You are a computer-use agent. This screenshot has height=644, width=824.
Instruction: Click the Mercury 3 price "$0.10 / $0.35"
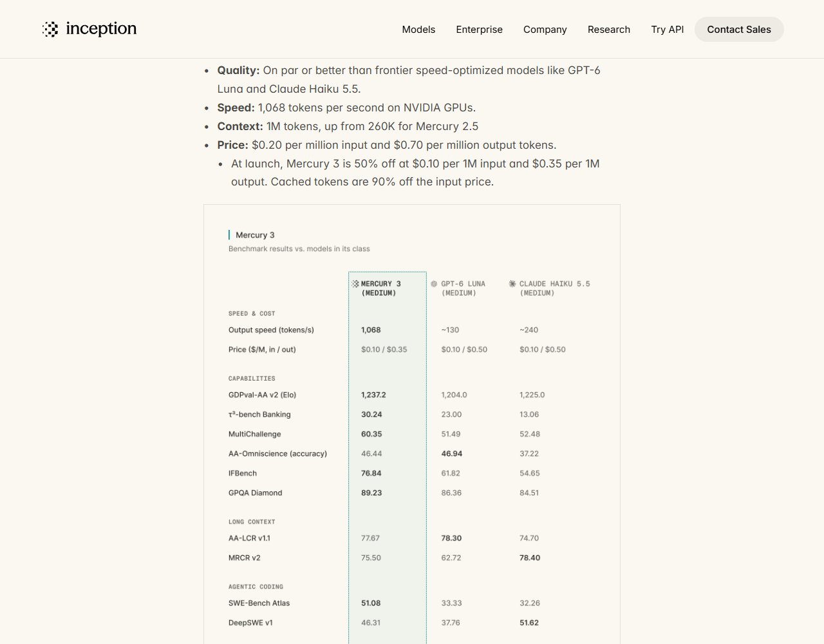pos(384,350)
